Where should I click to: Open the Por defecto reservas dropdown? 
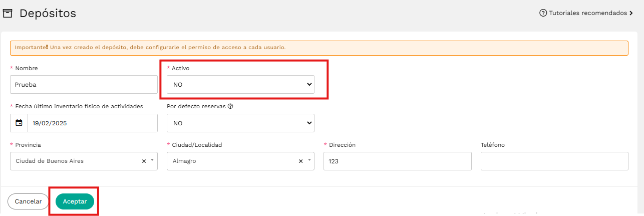pyautogui.click(x=240, y=123)
